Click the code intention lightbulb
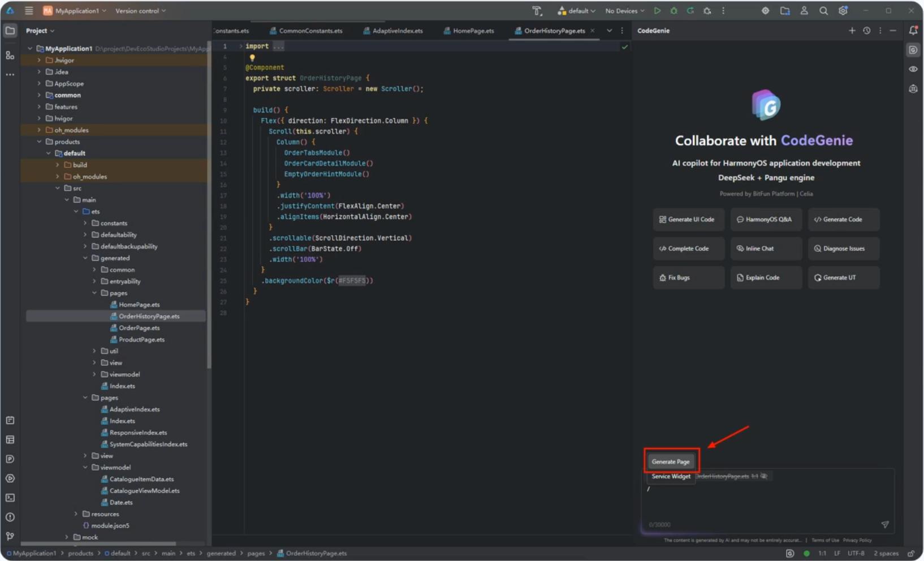This screenshot has height=561, width=924. (x=252, y=58)
